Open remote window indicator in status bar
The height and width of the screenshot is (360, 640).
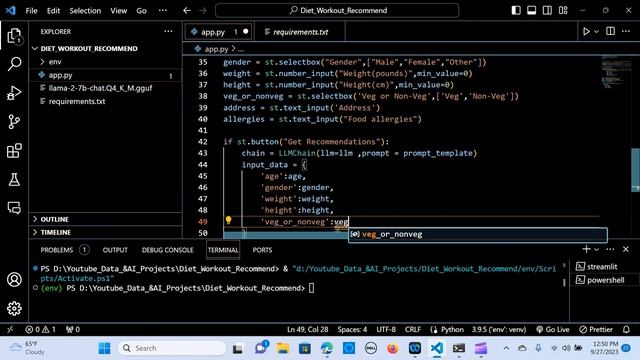(x=10, y=329)
